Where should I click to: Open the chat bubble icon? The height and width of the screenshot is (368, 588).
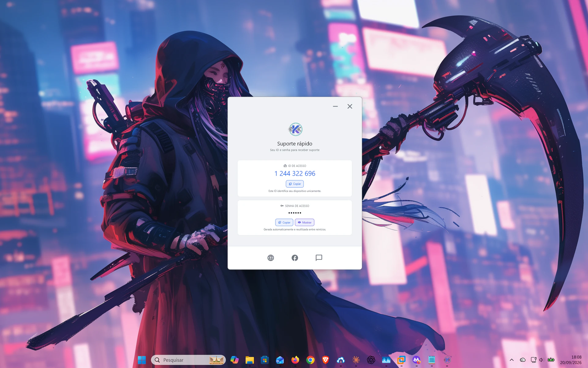tap(319, 258)
